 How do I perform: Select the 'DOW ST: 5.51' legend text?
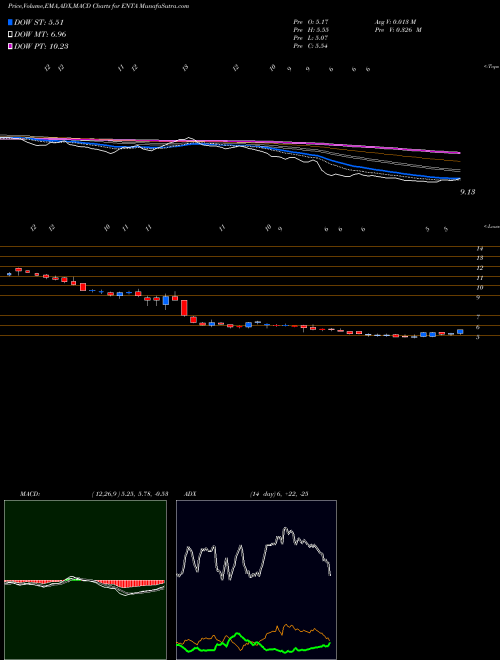(39, 22)
